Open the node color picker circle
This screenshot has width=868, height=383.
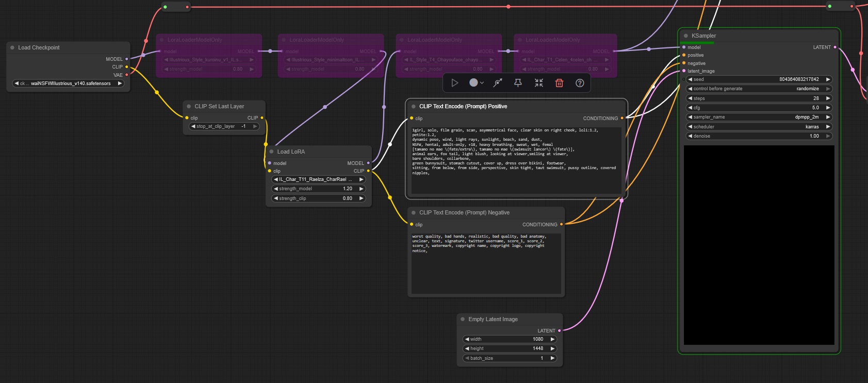click(x=473, y=83)
